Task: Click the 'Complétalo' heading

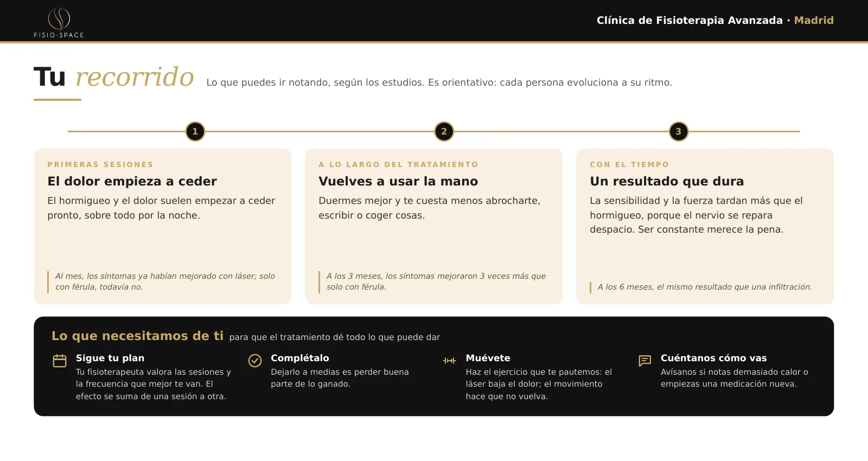Action: (x=300, y=358)
